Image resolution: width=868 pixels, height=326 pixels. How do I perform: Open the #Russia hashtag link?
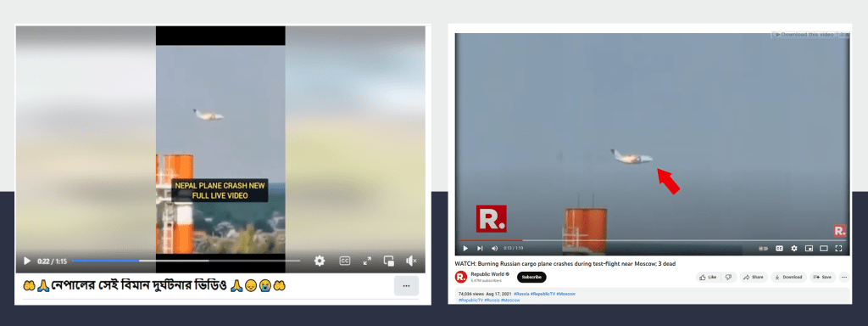(x=521, y=293)
